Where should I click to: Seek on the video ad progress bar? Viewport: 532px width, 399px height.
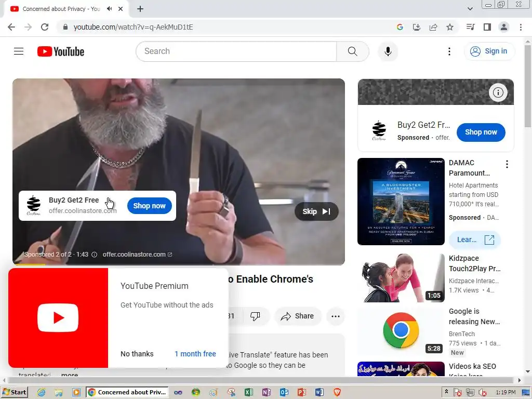[179, 264]
